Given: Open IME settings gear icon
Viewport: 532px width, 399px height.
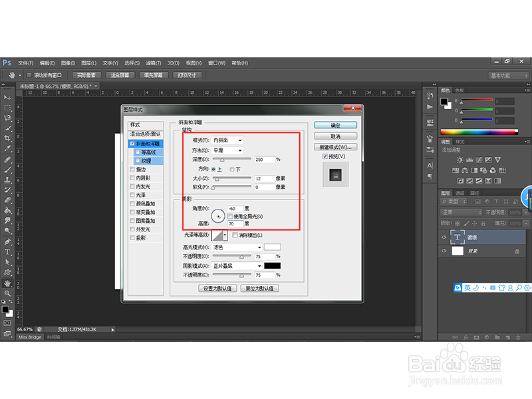Looking at the screenshot, I should [x=527, y=288].
